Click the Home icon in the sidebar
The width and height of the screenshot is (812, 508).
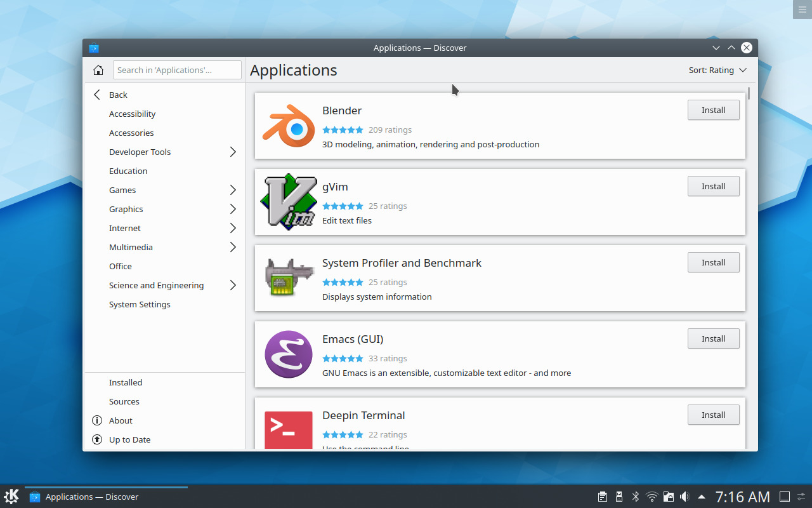tap(98, 70)
